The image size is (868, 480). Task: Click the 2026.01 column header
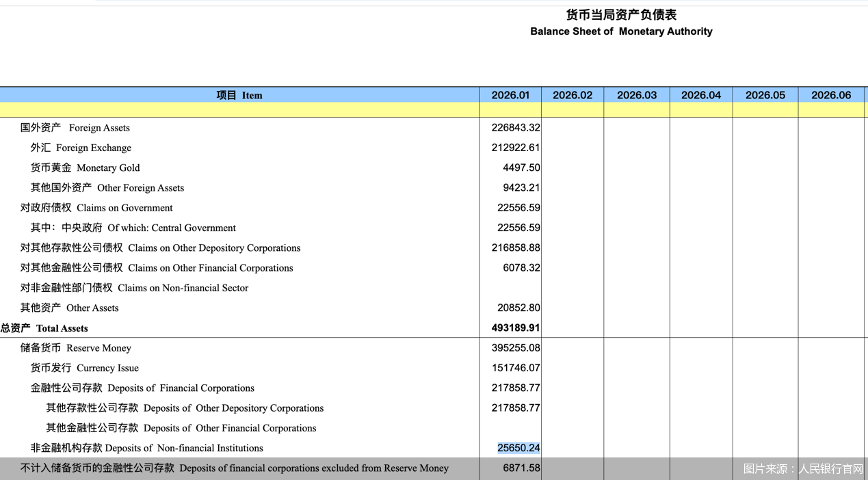tap(510, 95)
